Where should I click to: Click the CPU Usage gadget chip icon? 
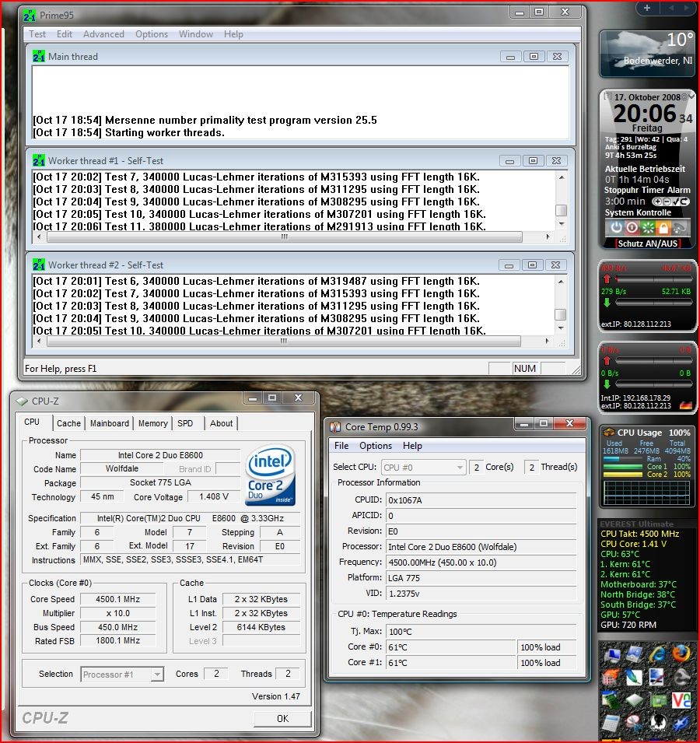pyautogui.click(x=608, y=432)
